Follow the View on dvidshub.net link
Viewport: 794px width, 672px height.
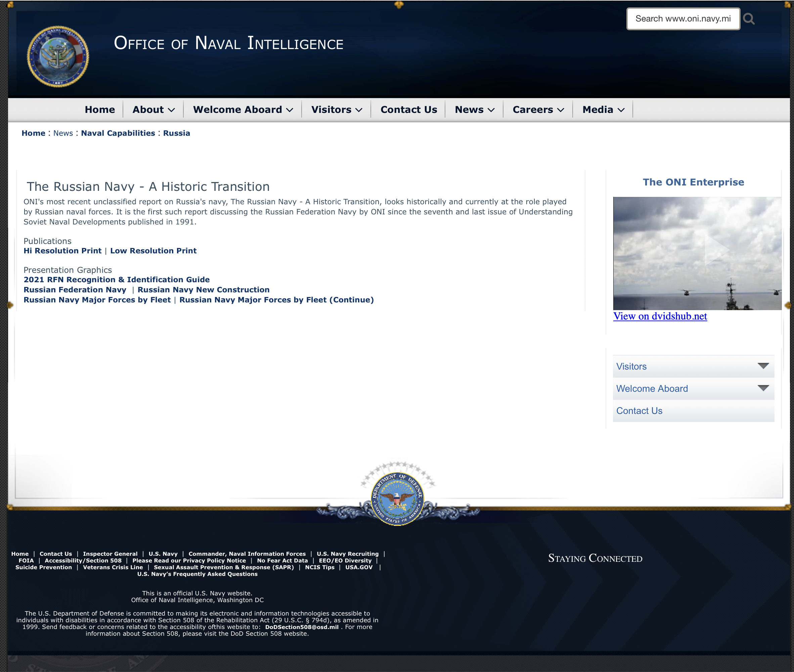pyautogui.click(x=660, y=316)
